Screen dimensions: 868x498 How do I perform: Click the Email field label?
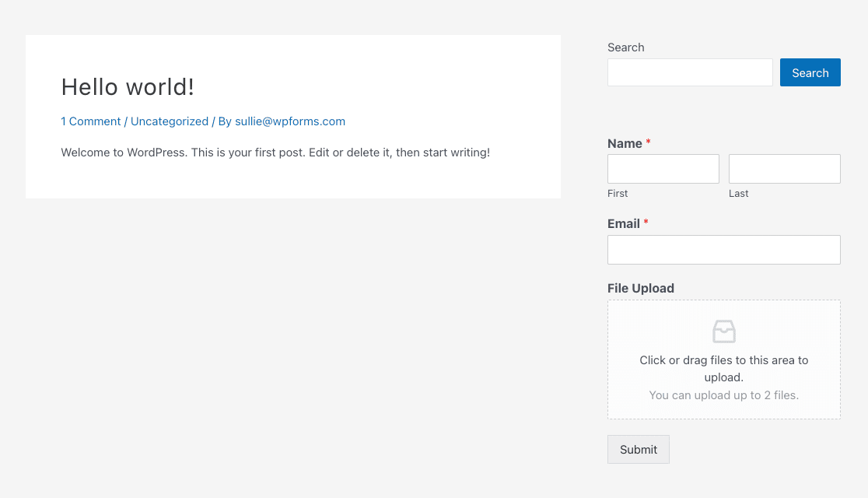coord(624,224)
